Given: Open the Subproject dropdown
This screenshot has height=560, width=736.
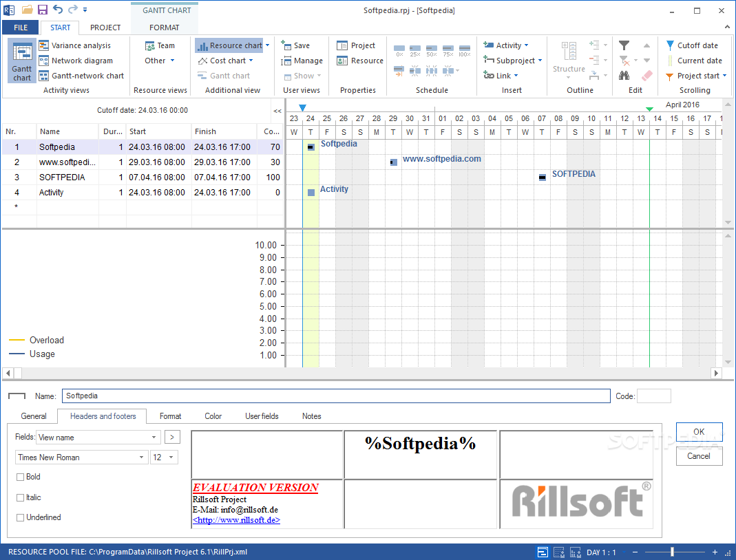Looking at the screenshot, I should coord(540,61).
